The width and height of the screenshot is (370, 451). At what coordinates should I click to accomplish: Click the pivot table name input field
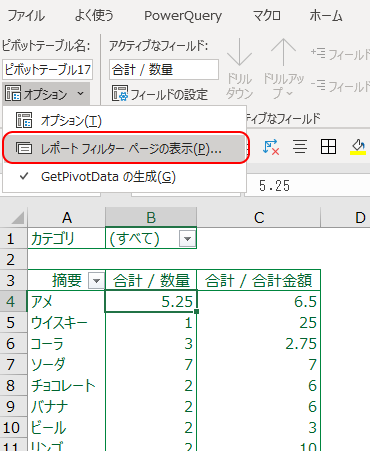[47, 70]
